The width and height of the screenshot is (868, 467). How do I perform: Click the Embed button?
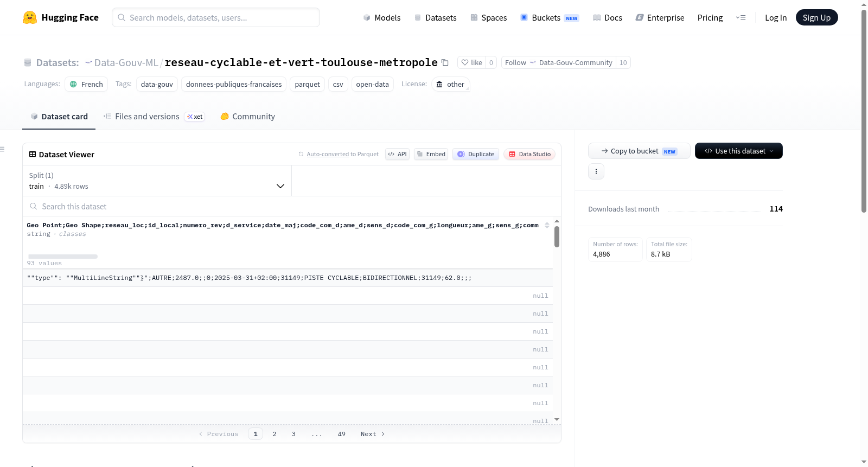click(431, 154)
